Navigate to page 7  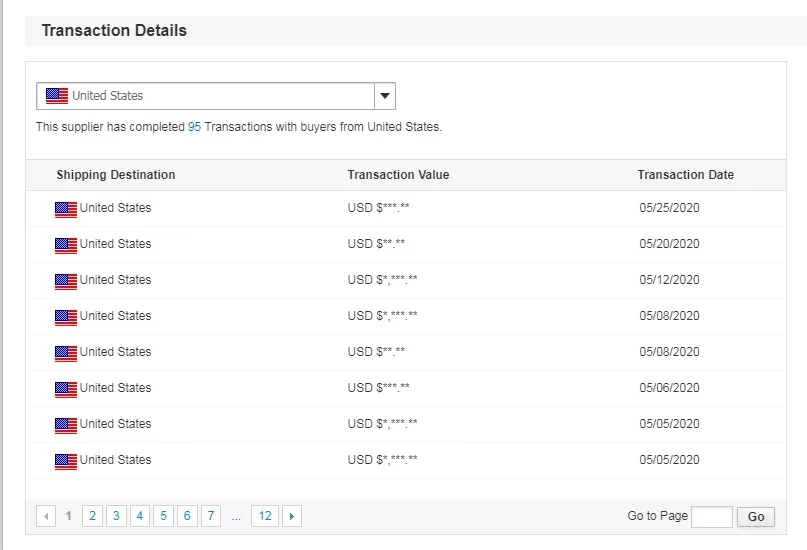(x=210, y=516)
